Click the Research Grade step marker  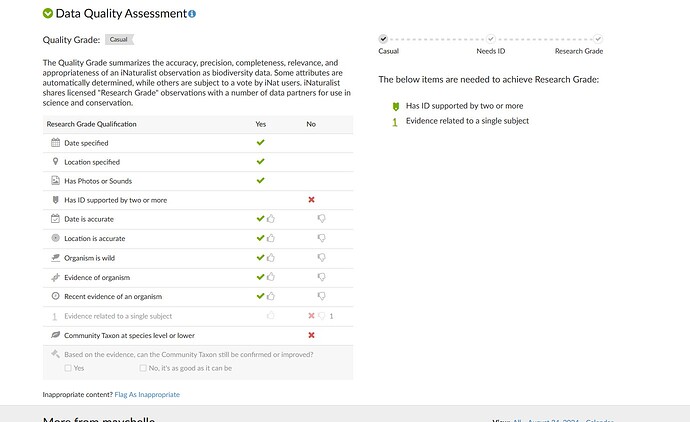point(598,39)
